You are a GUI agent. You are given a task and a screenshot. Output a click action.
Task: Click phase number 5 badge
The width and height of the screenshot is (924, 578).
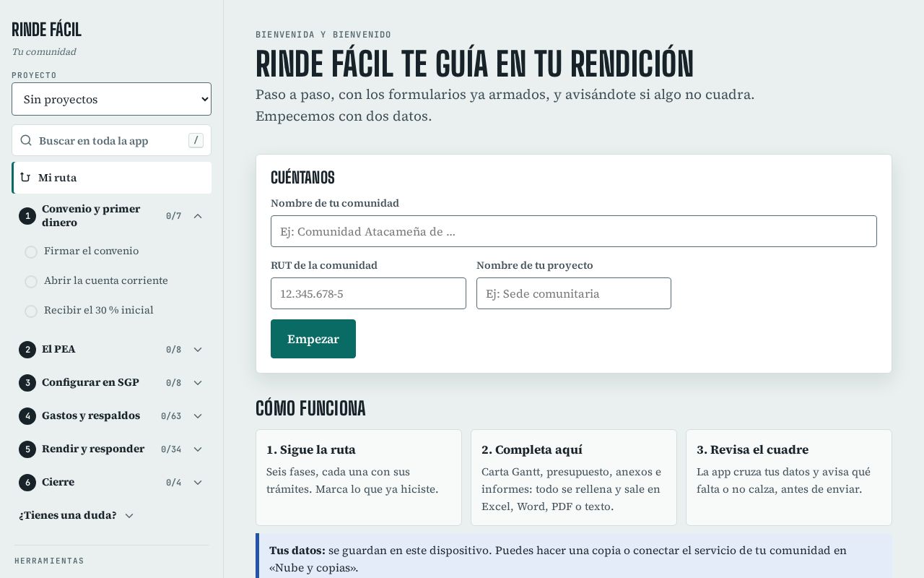click(27, 449)
